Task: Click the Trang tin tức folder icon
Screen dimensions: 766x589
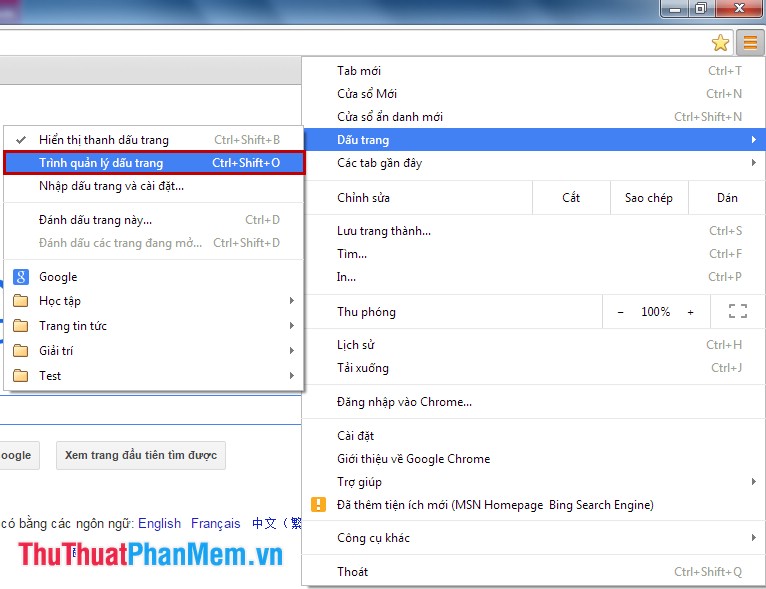Action: [x=21, y=325]
